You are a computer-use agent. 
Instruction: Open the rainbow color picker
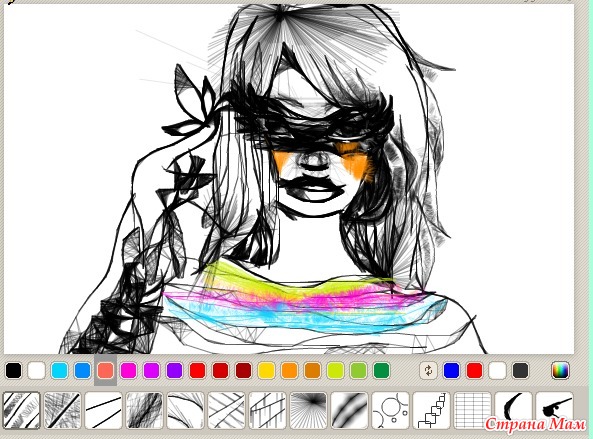click(560, 370)
